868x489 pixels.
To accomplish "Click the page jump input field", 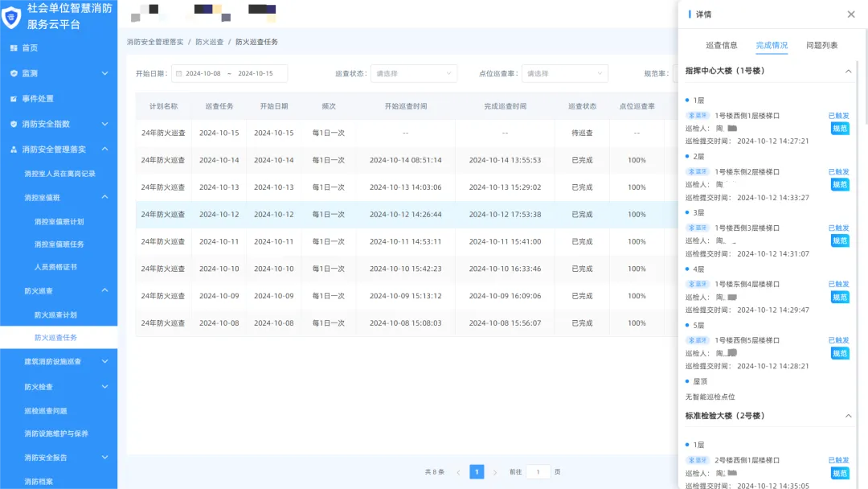I will tap(538, 472).
